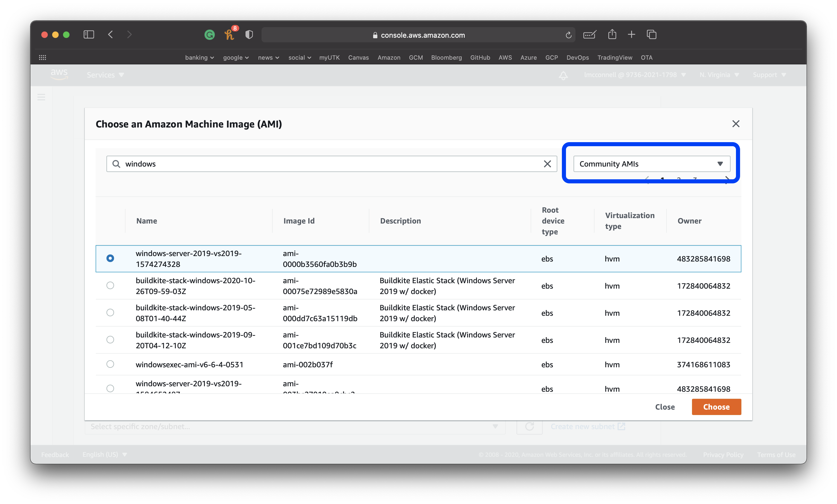Expand the Community AMIs dropdown
The height and width of the screenshot is (504, 837).
point(652,164)
